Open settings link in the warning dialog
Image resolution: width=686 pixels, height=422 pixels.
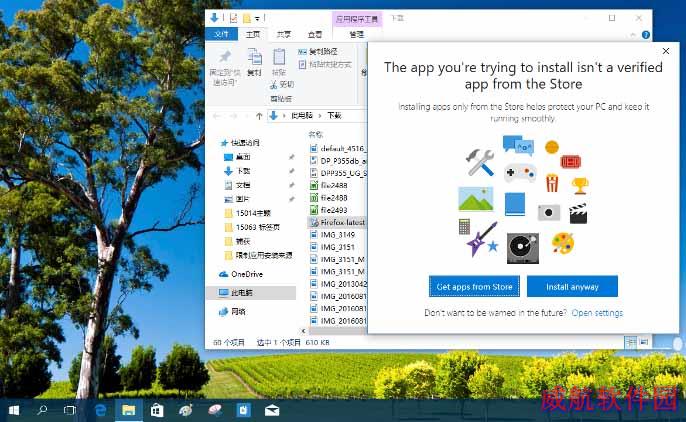pos(597,313)
